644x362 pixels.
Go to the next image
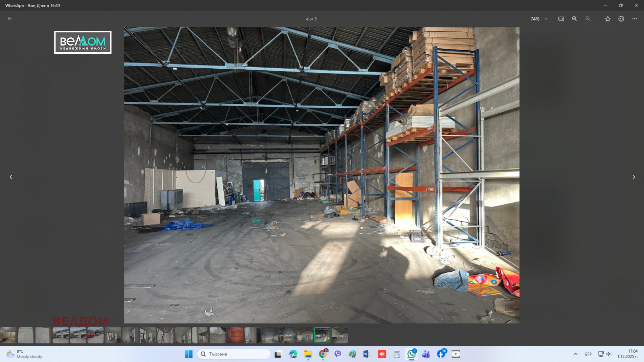(x=634, y=177)
